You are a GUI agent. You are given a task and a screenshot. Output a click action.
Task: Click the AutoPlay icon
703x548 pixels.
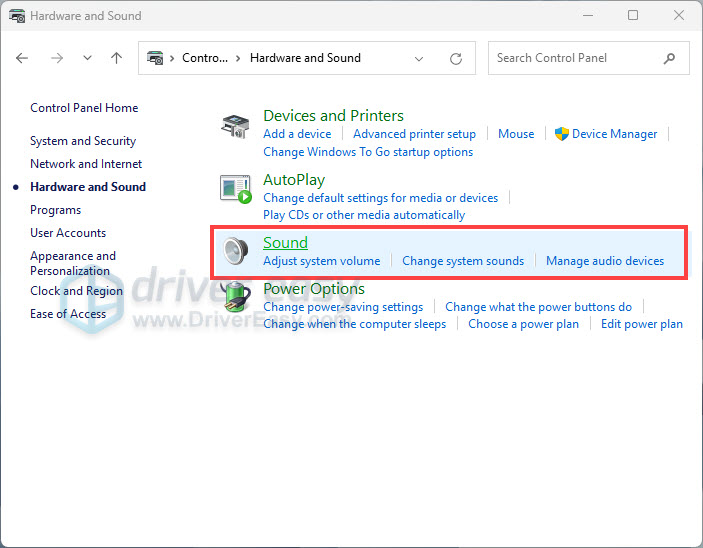[x=236, y=189]
